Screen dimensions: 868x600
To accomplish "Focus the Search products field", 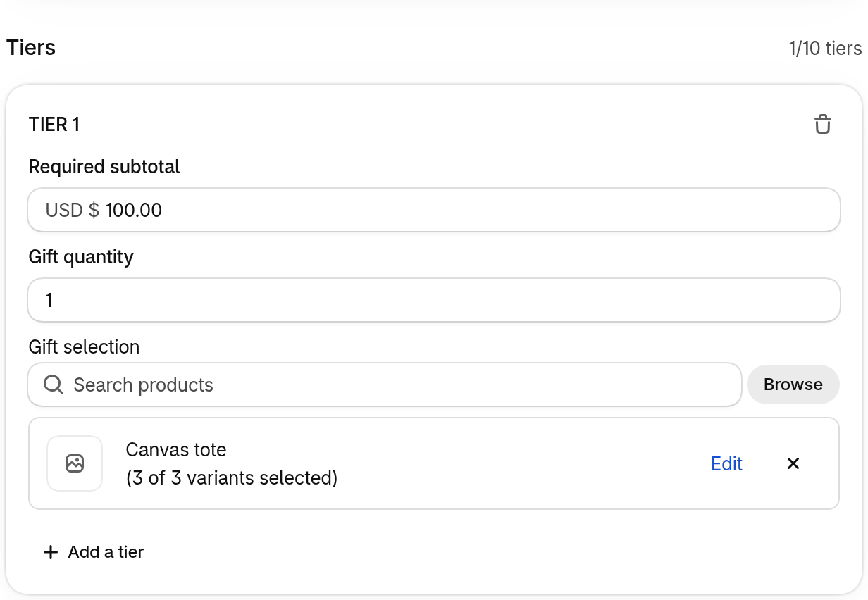I will [385, 385].
